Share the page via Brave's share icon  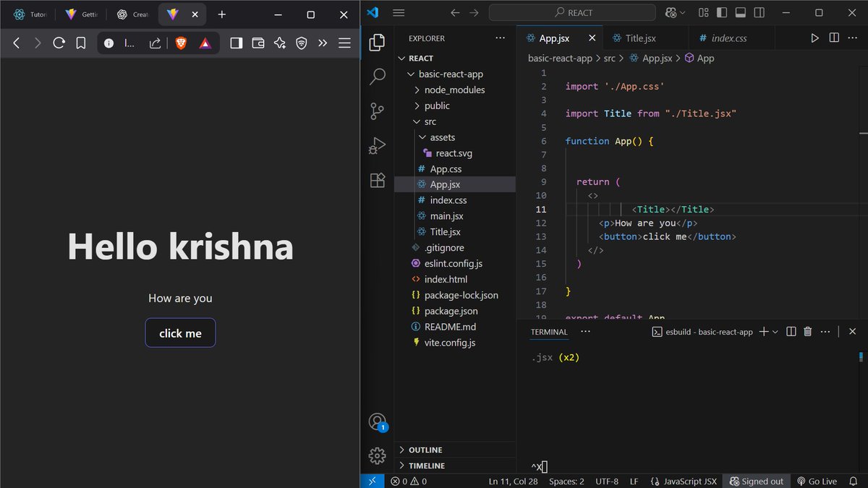pos(155,43)
